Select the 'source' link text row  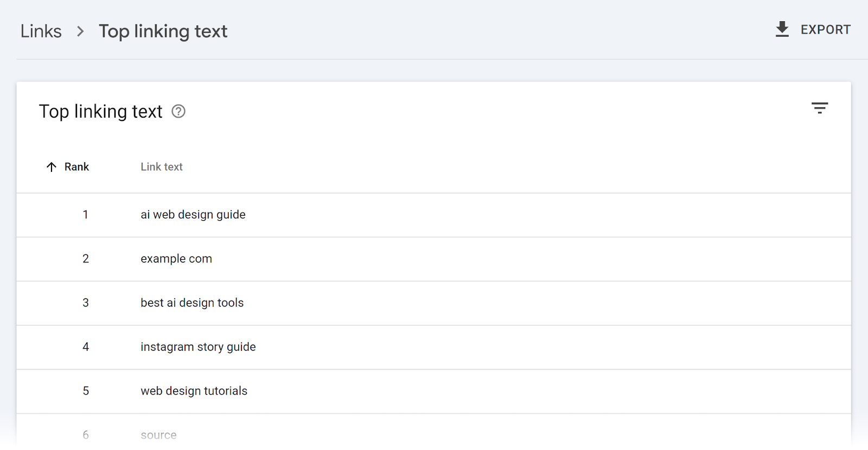tap(433, 432)
